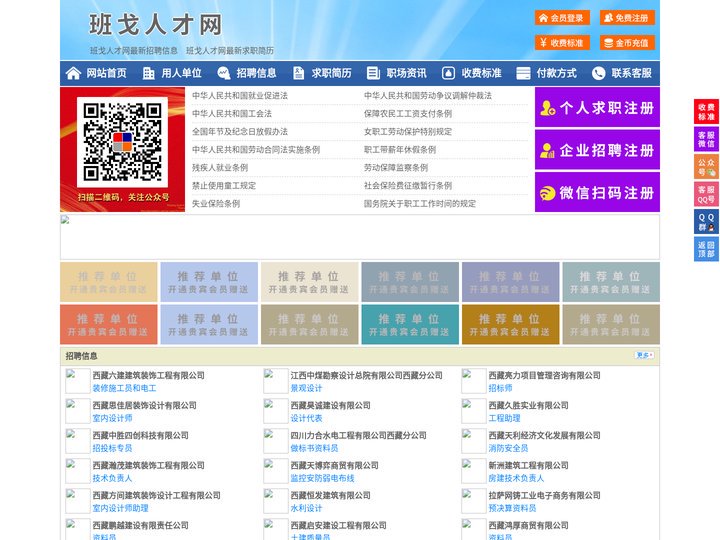
Task: Open 预决算资料员 job link
Action: pos(512,508)
